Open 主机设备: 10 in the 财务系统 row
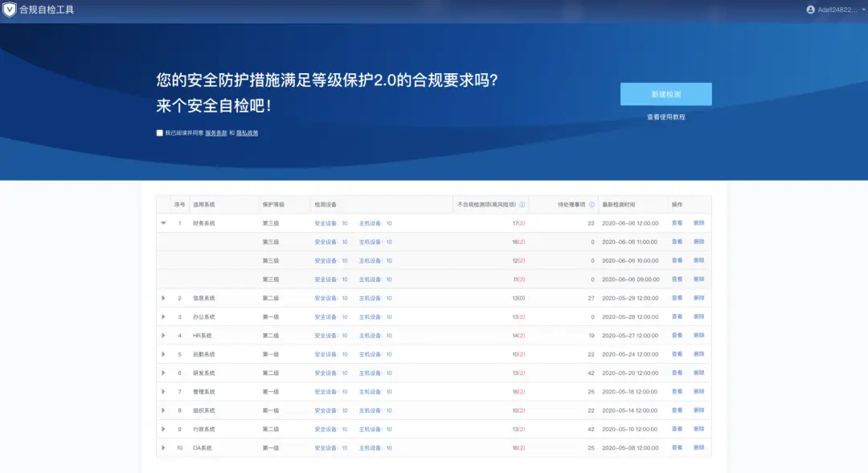The width and height of the screenshot is (868, 473). pos(375,223)
